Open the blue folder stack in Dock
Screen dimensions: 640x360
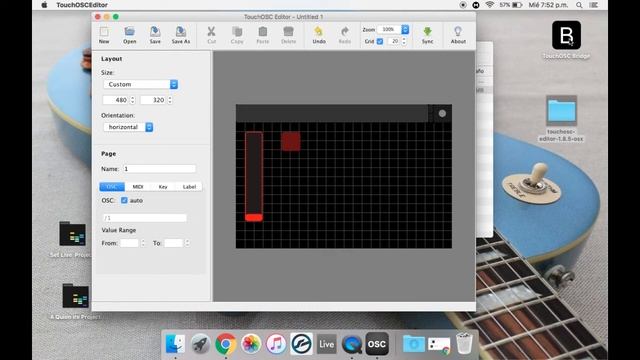point(413,344)
